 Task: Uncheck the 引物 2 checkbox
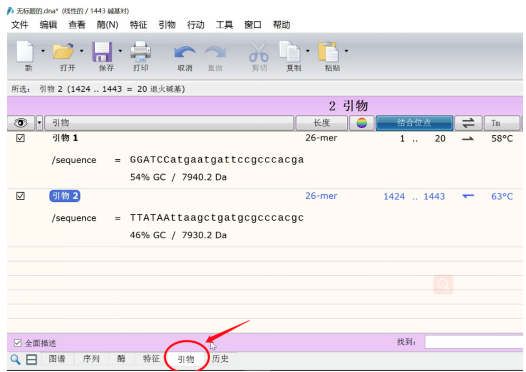click(20, 196)
